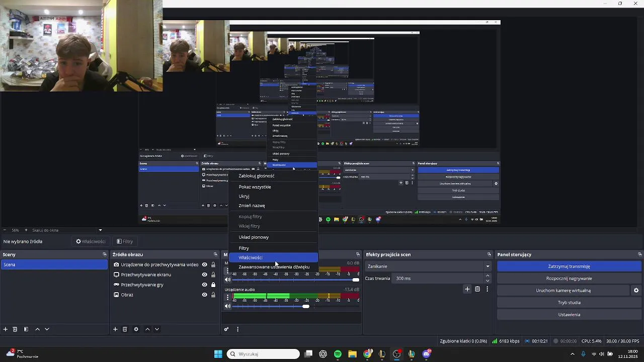Viewport: 644px width, 362px height.
Task: Add a new scene with plus icon
Action: (6, 329)
